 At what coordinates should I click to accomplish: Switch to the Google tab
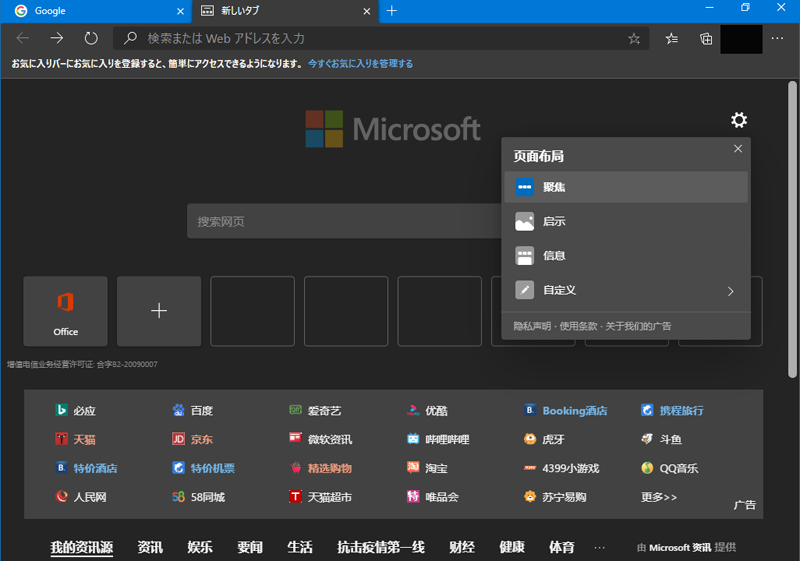tap(95, 11)
